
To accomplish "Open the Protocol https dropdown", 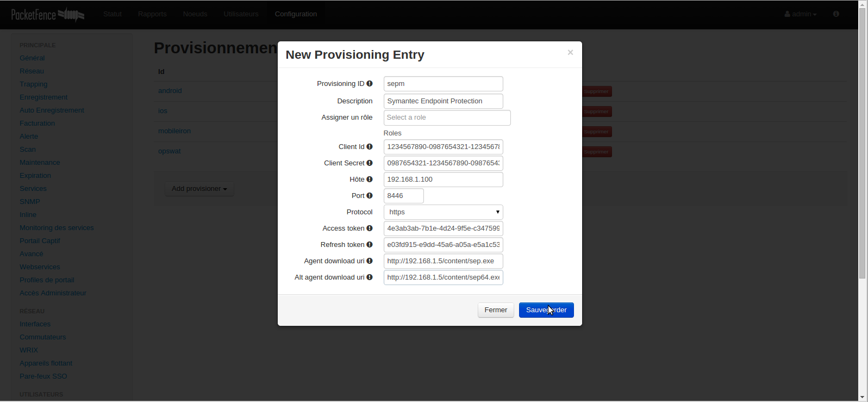I will 443,212.
